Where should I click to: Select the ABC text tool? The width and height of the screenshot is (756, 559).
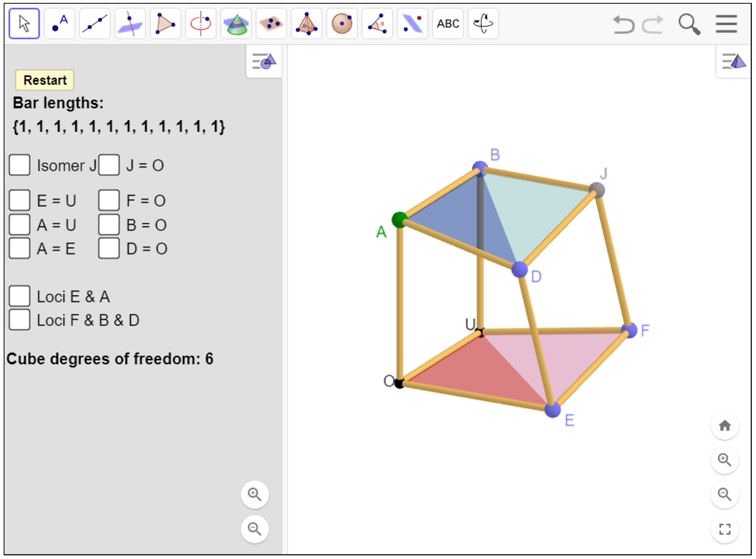(x=448, y=23)
